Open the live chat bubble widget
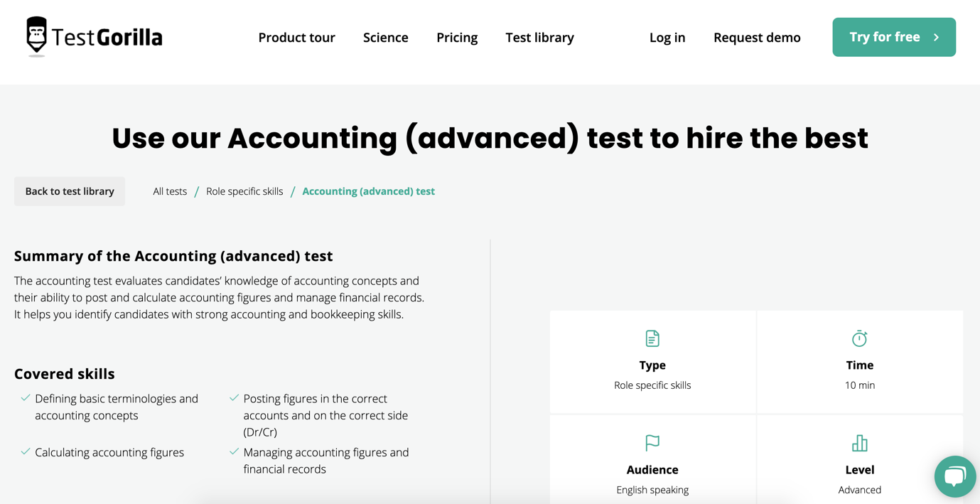This screenshot has width=980, height=504. point(954,476)
